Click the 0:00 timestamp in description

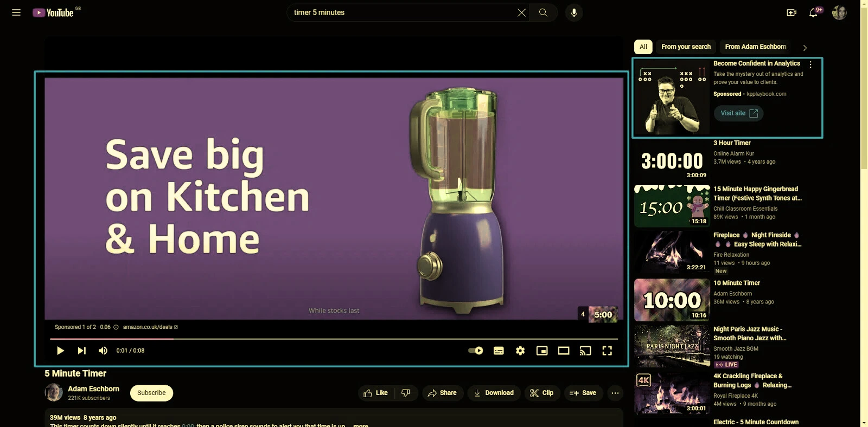(188, 425)
